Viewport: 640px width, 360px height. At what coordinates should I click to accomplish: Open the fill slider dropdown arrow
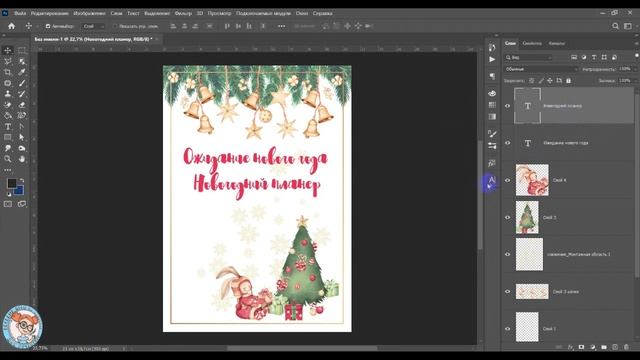coord(635,81)
